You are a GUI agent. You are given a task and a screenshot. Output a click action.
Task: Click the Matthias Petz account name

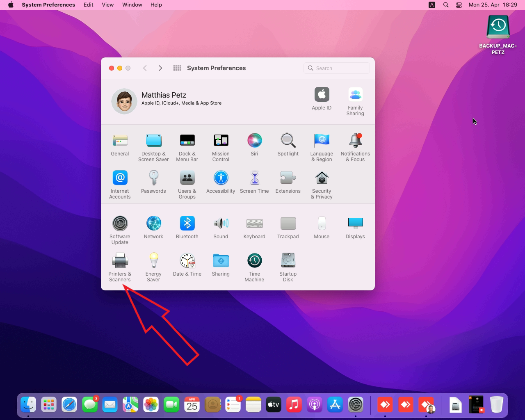tap(164, 95)
